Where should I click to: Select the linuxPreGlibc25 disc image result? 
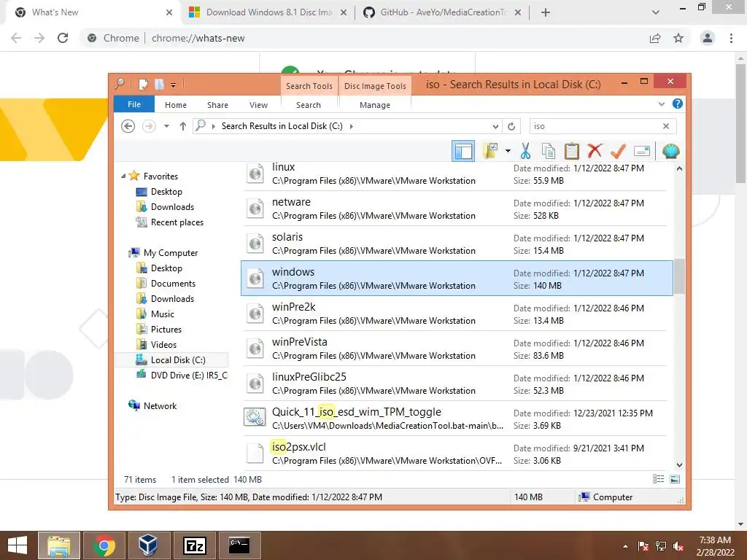click(457, 384)
